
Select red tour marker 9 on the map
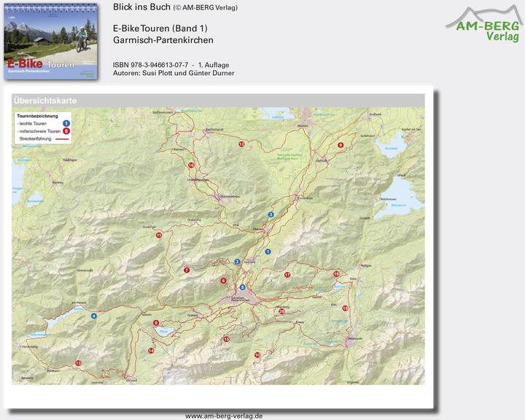tap(341, 145)
